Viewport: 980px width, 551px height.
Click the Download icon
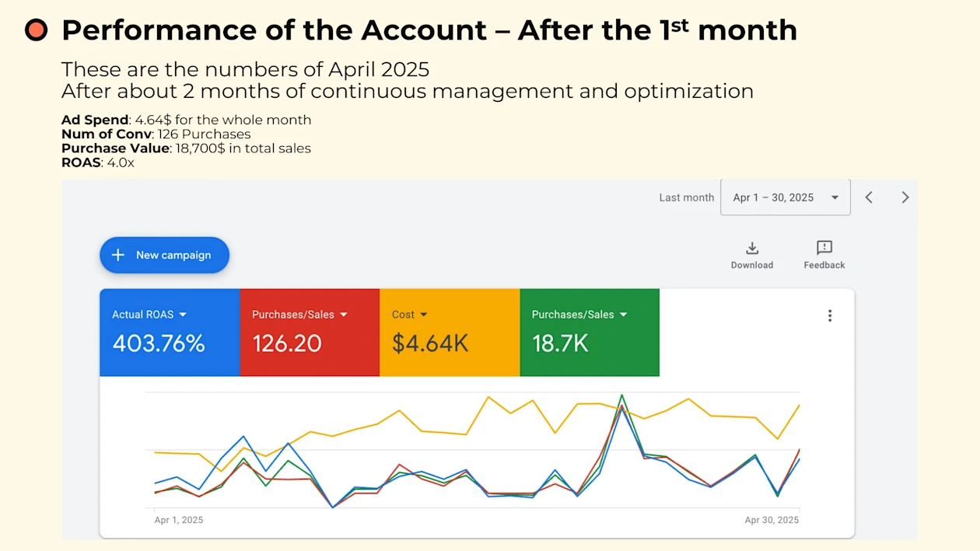pos(751,248)
